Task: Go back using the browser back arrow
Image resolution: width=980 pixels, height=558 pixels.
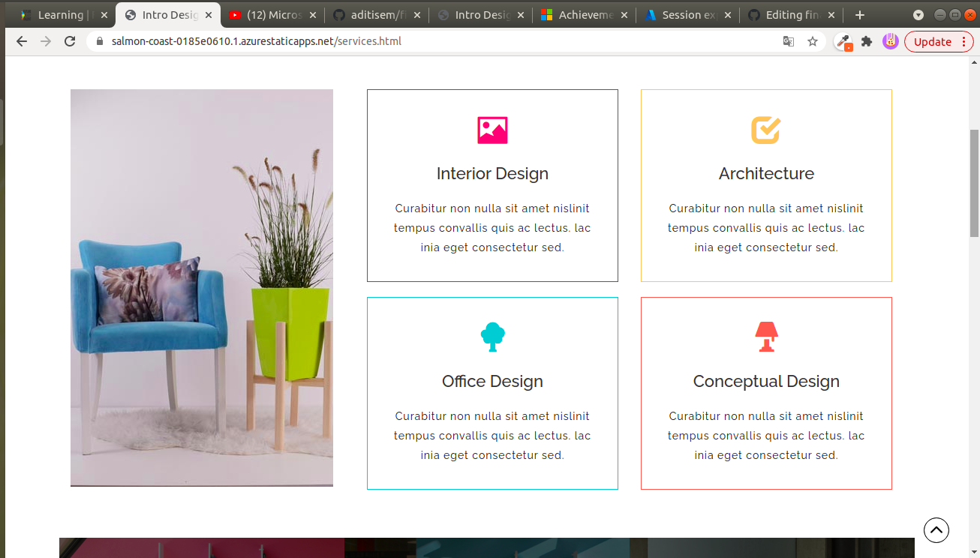Action: pyautogui.click(x=21, y=41)
